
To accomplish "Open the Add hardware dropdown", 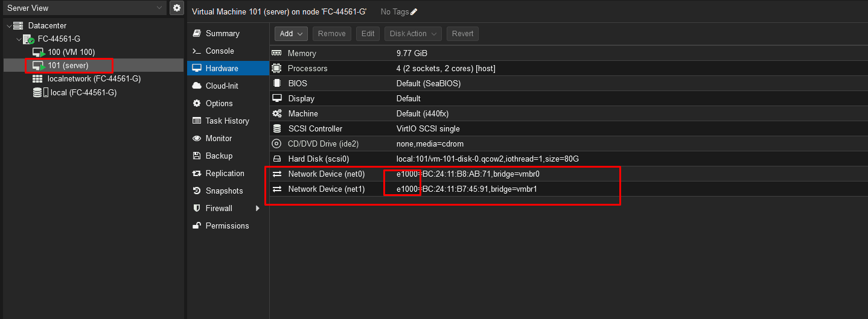I will click(292, 34).
